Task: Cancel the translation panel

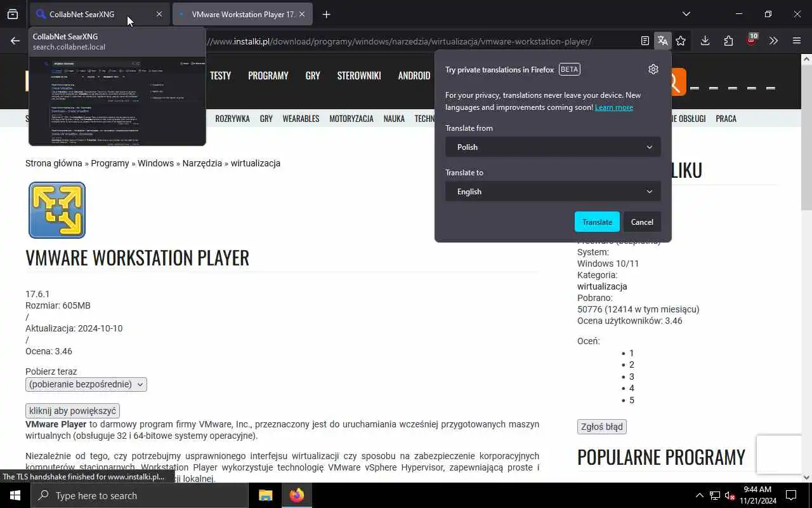Action: 642,222
